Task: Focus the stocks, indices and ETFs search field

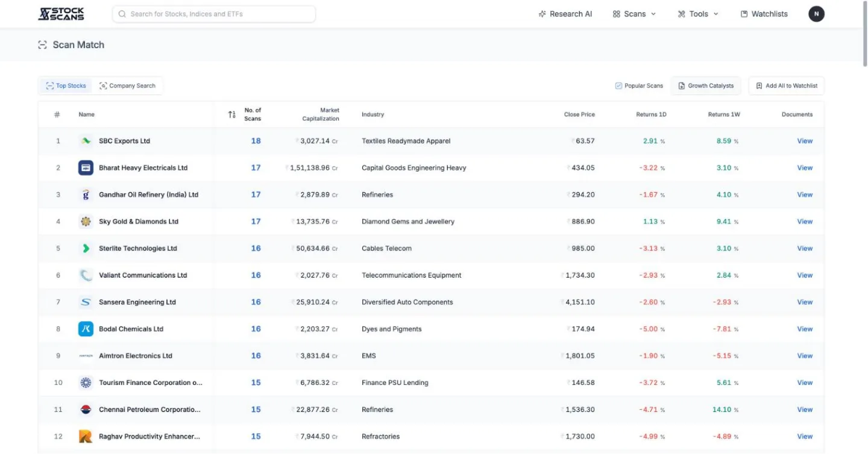Action: click(x=214, y=14)
